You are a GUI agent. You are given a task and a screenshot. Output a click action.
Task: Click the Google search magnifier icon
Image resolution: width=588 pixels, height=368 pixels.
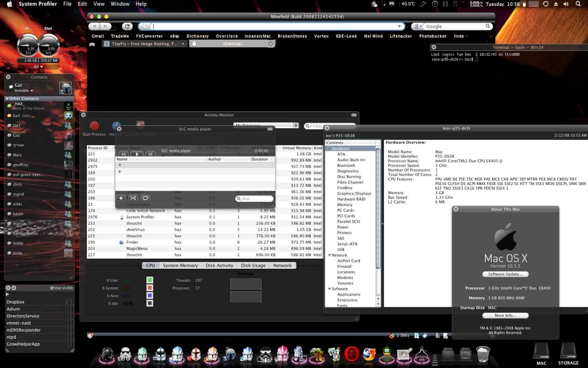[488, 26]
